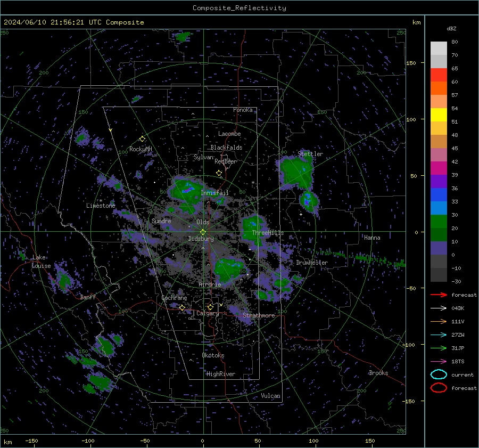This screenshot has width=479, height=448.
Task: Click the slate purple 0-10 dBZ swatch
Action: coord(439,248)
